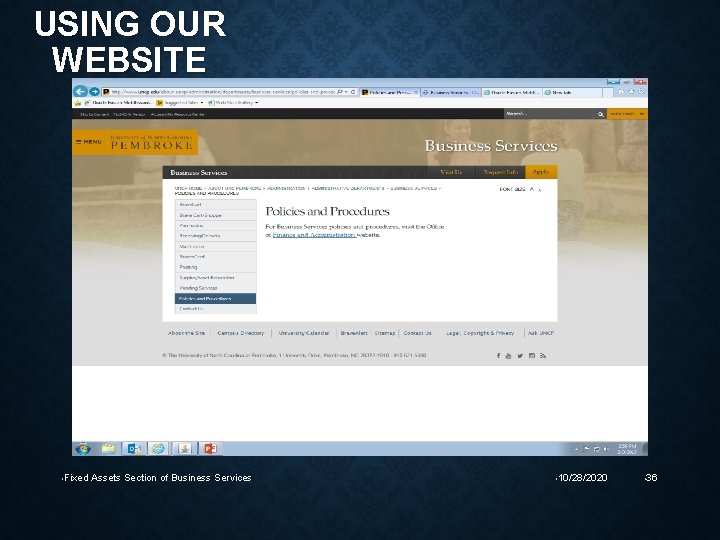Click the browser URL address field
This screenshot has width=720, height=540.
pyautogui.click(x=222, y=92)
